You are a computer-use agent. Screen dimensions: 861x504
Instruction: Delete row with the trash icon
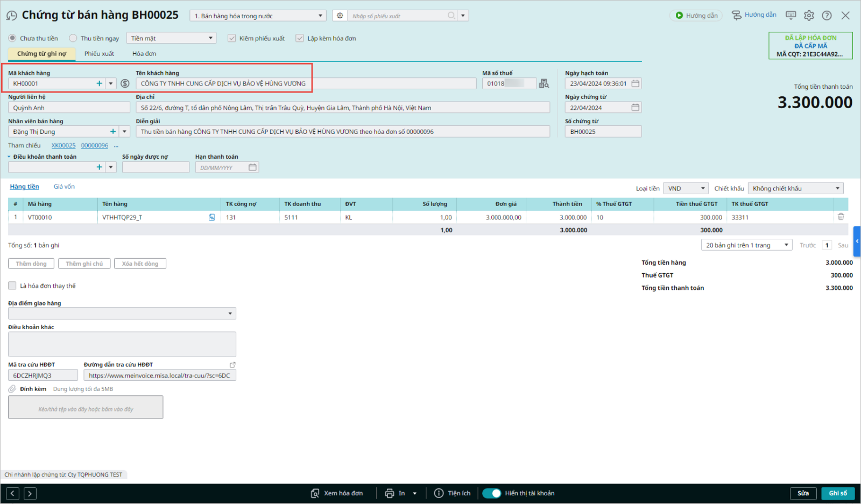coord(841,217)
